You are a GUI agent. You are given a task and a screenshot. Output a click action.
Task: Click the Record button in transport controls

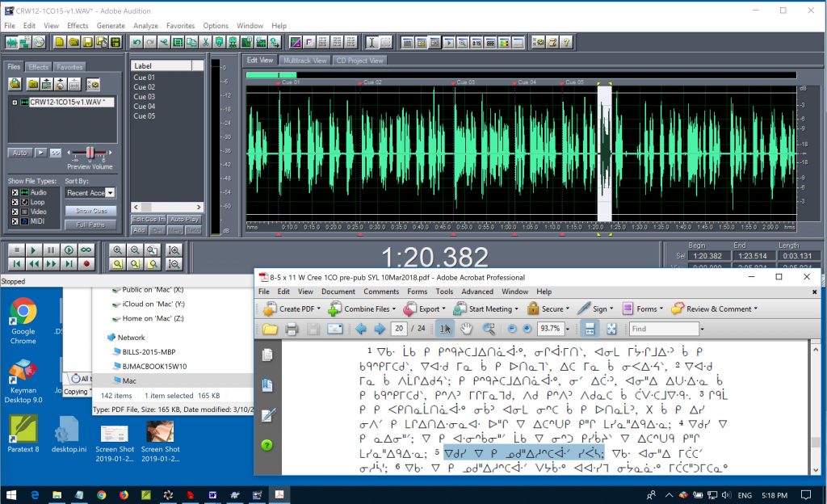[x=86, y=263]
